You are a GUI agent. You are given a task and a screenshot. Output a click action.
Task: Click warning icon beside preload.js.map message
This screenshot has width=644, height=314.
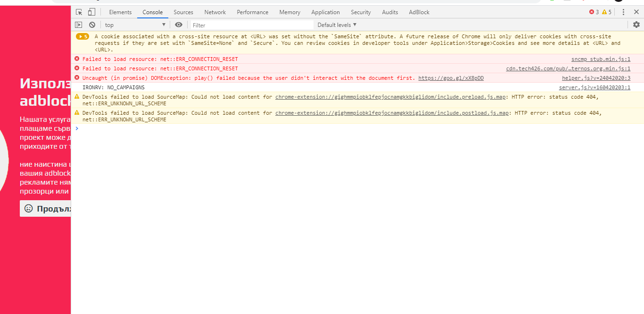pos(77,96)
